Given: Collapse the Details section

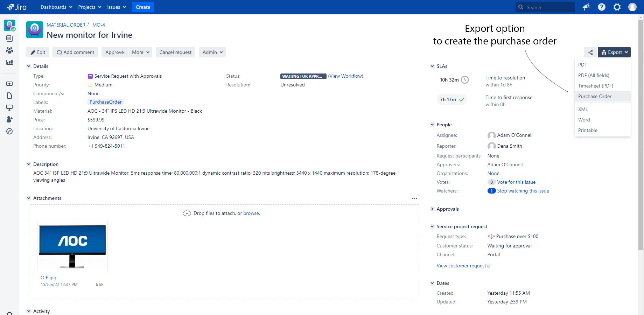Looking at the screenshot, I should 29,66.
